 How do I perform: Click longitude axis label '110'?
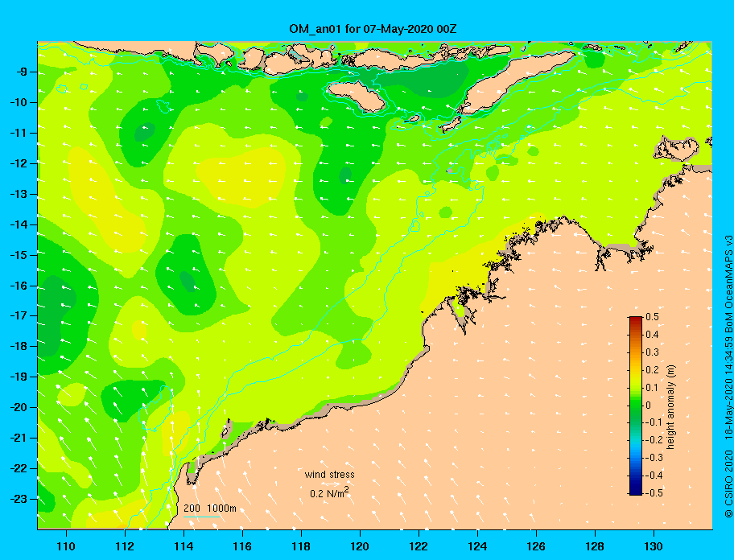click(x=66, y=546)
